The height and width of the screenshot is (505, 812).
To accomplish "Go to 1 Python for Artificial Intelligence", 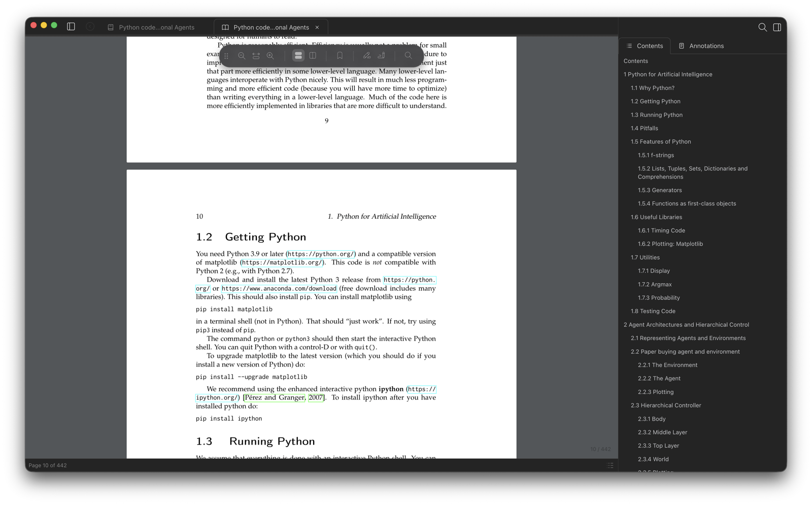I will 668,75.
